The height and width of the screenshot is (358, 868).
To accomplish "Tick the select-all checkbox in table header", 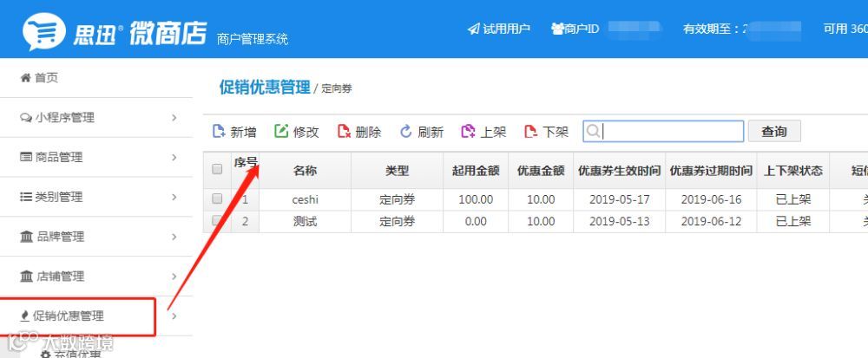I will [x=217, y=170].
